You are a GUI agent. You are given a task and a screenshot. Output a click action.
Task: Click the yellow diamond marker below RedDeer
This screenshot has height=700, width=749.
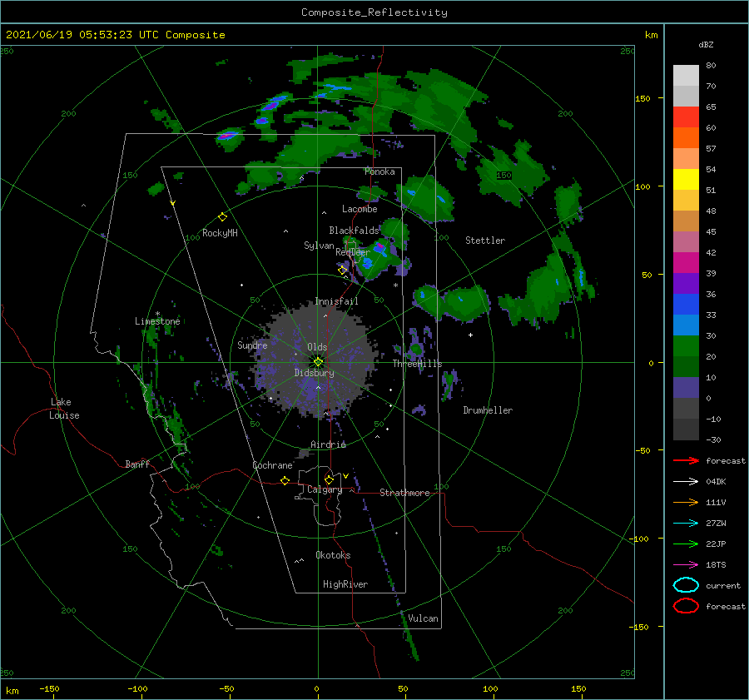tap(343, 271)
